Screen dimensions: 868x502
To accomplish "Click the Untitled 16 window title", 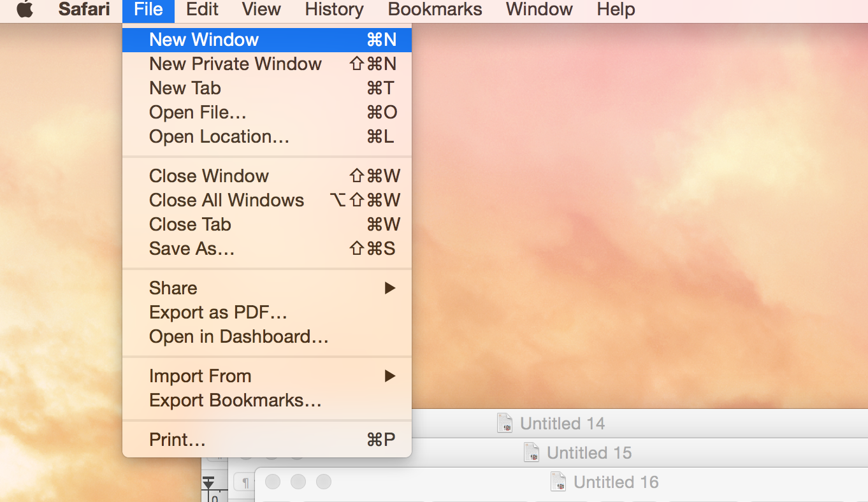I will 616,482.
